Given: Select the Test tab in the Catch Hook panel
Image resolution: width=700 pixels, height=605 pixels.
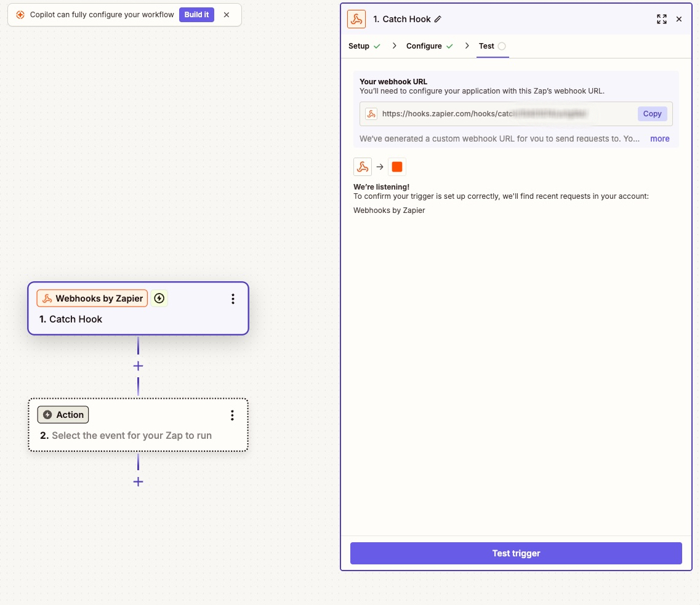Looking at the screenshot, I should [486, 46].
